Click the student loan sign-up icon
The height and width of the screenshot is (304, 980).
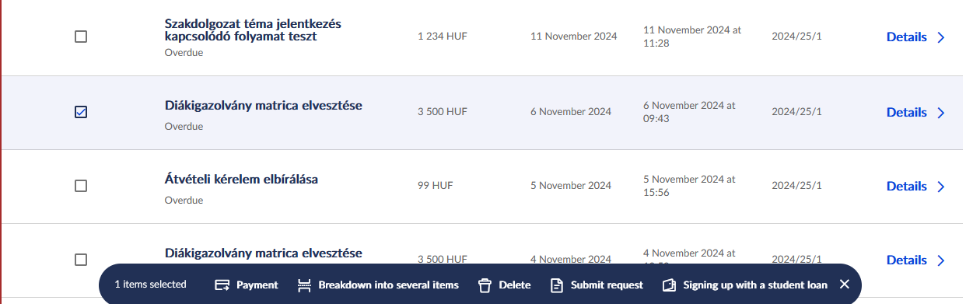coord(670,285)
